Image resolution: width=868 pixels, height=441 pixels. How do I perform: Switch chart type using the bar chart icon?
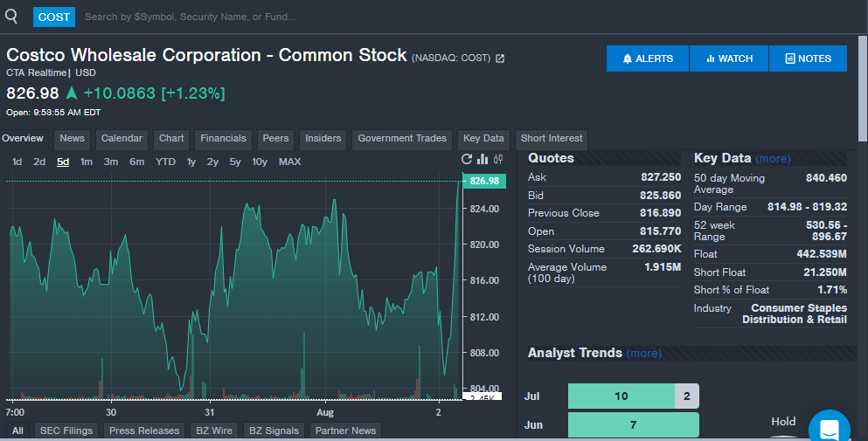pos(483,159)
